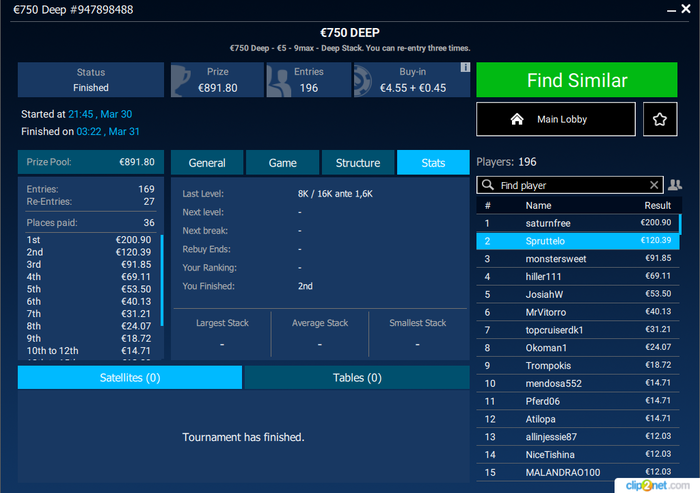Click the 5th place €53.50 payout

point(89,289)
